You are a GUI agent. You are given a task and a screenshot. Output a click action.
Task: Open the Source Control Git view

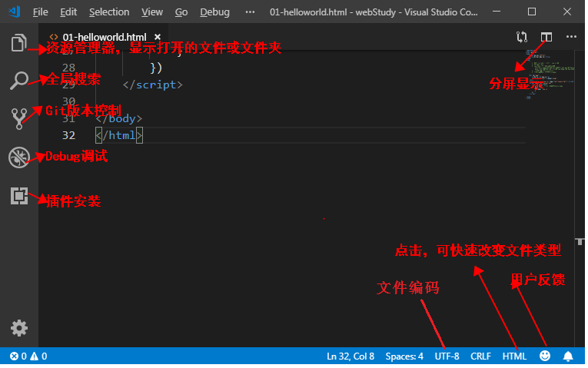18,119
